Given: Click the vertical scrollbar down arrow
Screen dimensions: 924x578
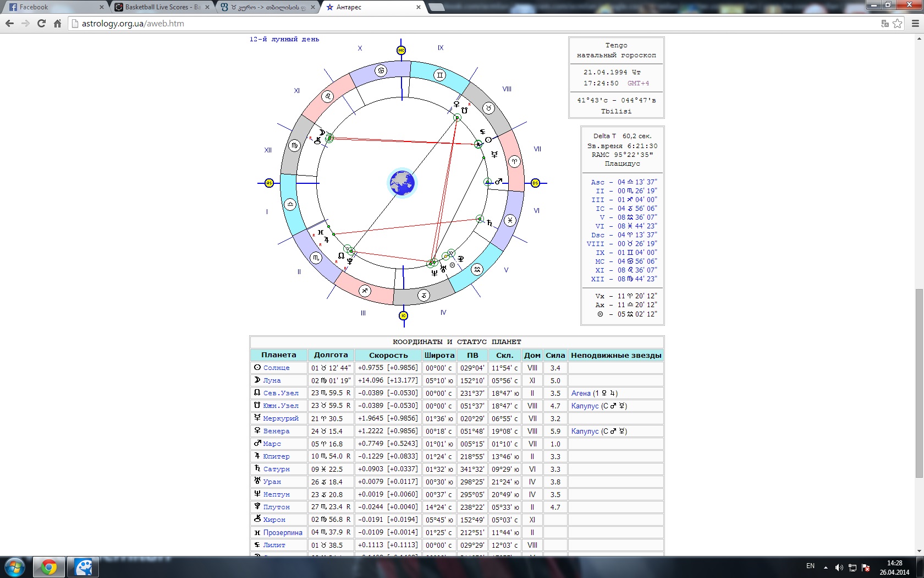Looking at the screenshot, I should 919,551.
